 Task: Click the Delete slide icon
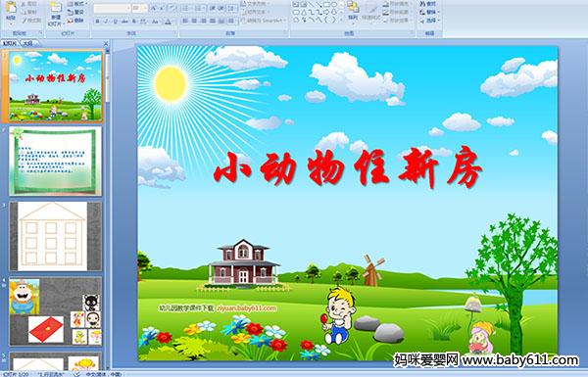pos(76,21)
